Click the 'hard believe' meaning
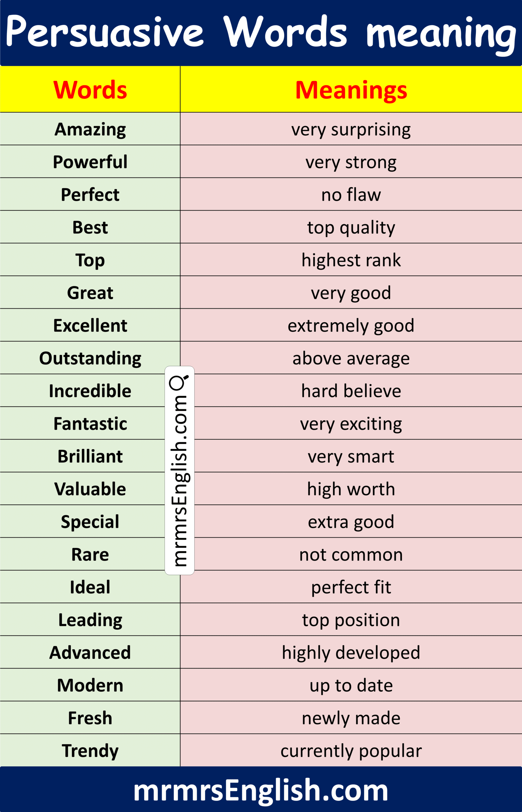522x812 pixels. coord(351,391)
